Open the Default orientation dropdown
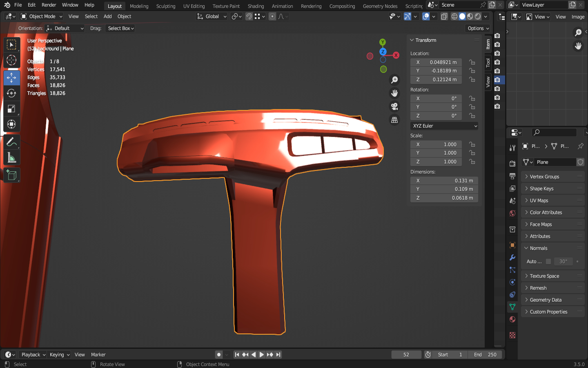Screen dimensions: 588x368 [65, 28]
